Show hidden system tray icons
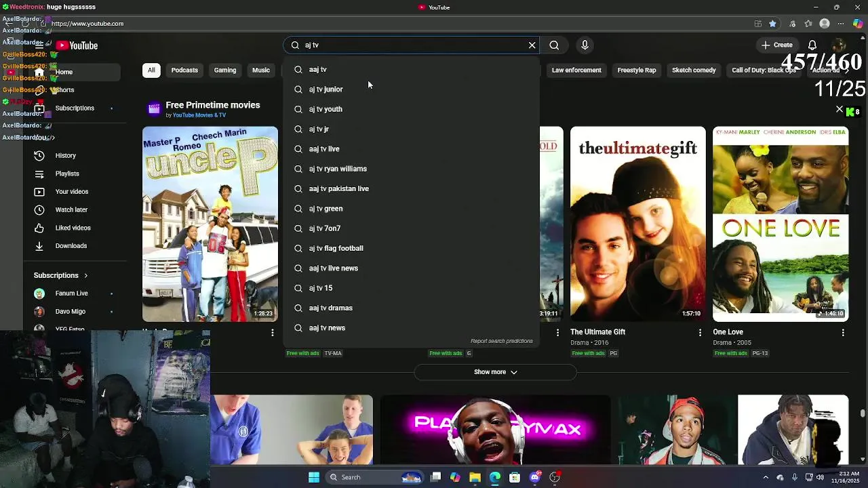Viewport: 868px width, 488px height. 766,477
